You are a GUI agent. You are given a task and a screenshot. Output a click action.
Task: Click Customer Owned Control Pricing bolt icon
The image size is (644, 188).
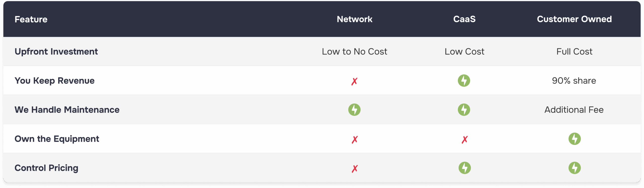tap(575, 168)
